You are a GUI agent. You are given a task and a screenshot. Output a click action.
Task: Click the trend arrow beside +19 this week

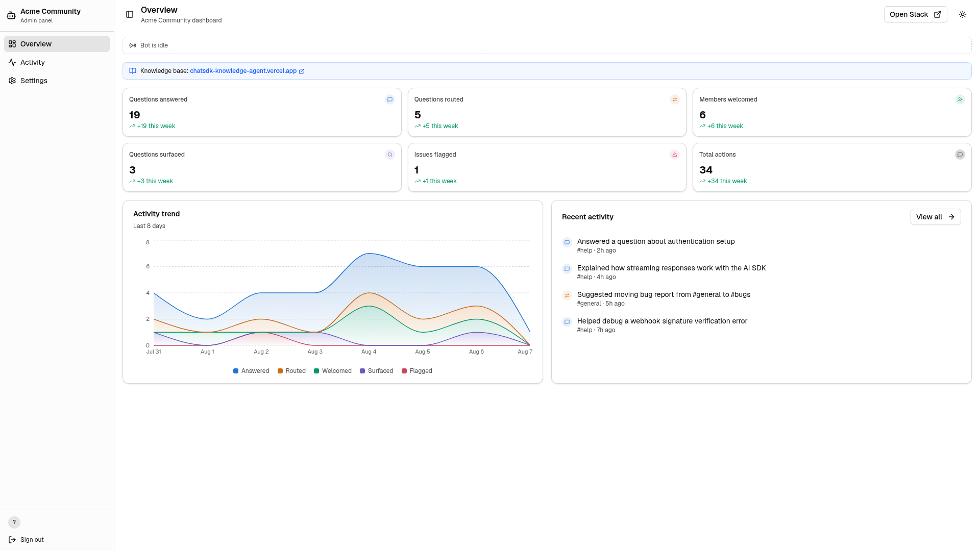click(x=132, y=126)
